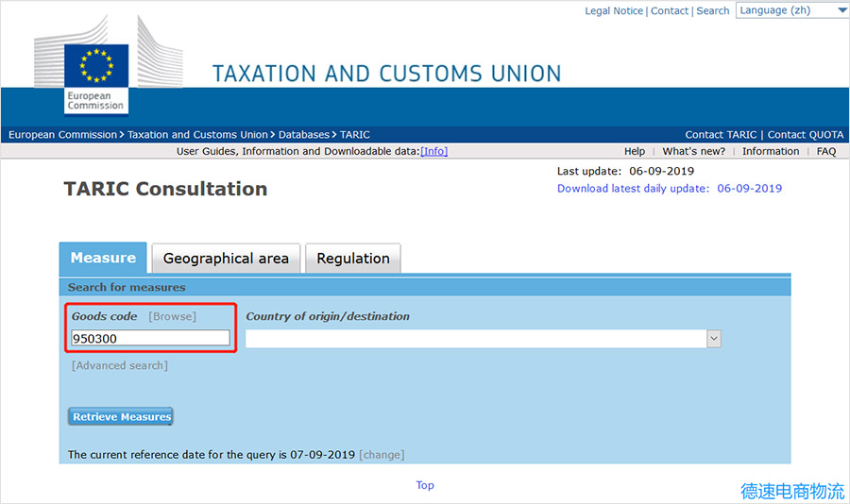Image resolution: width=850 pixels, height=504 pixels.
Task: Download the latest daily update
Action: pyautogui.click(x=670, y=189)
